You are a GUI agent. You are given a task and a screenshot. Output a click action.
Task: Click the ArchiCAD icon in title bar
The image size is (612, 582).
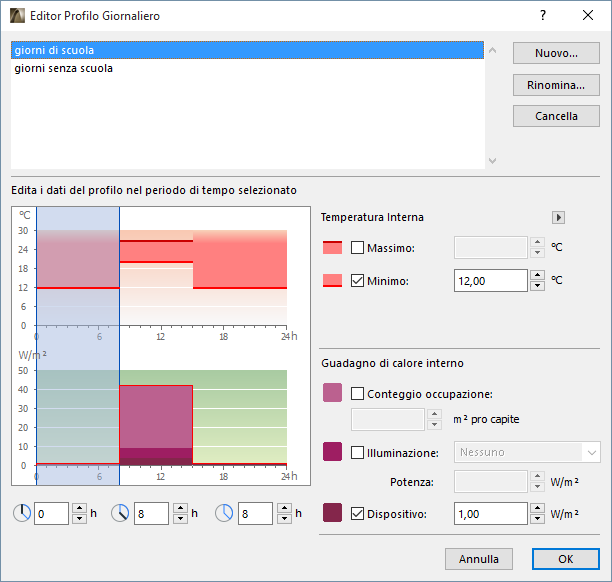coord(17,16)
